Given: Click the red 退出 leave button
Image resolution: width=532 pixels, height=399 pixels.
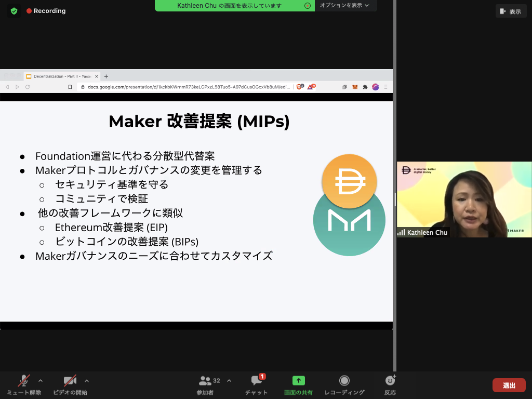Looking at the screenshot, I should click(509, 385).
